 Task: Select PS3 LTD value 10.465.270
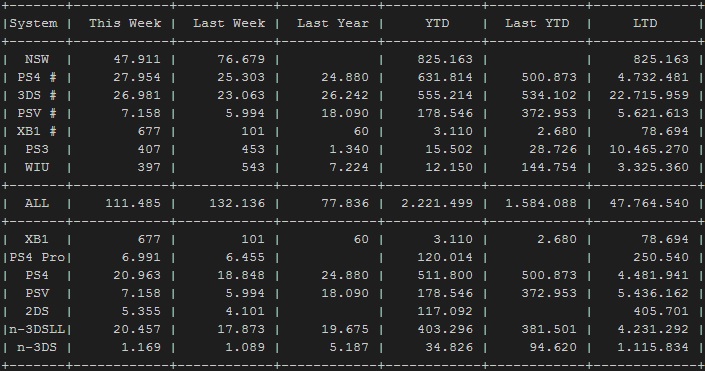point(649,149)
